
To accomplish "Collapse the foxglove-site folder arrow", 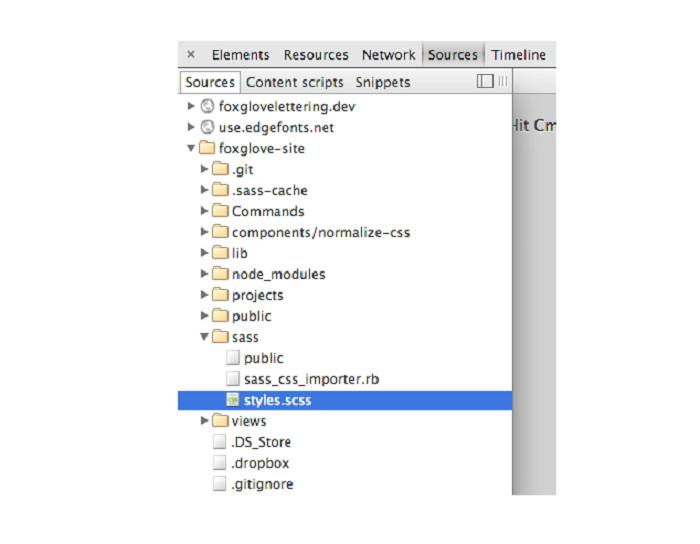I will click(x=192, y=149).
